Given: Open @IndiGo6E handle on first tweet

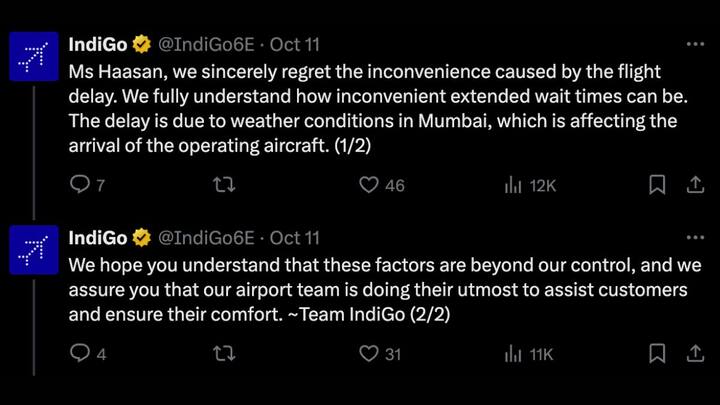Looking at the screenshot, I should point(206,45).
